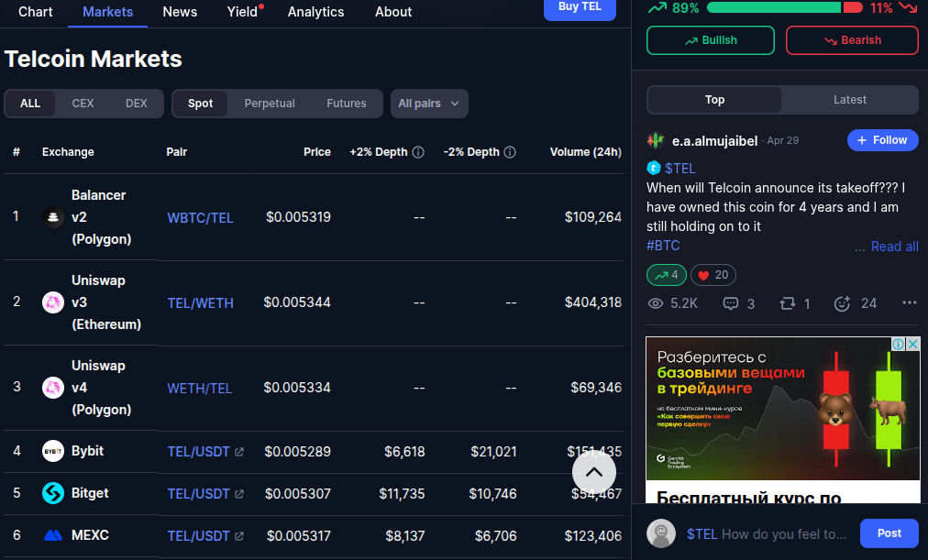Close the advertisement banner
The width and height of the screenshot is (928, 560).
click(913, 344)
